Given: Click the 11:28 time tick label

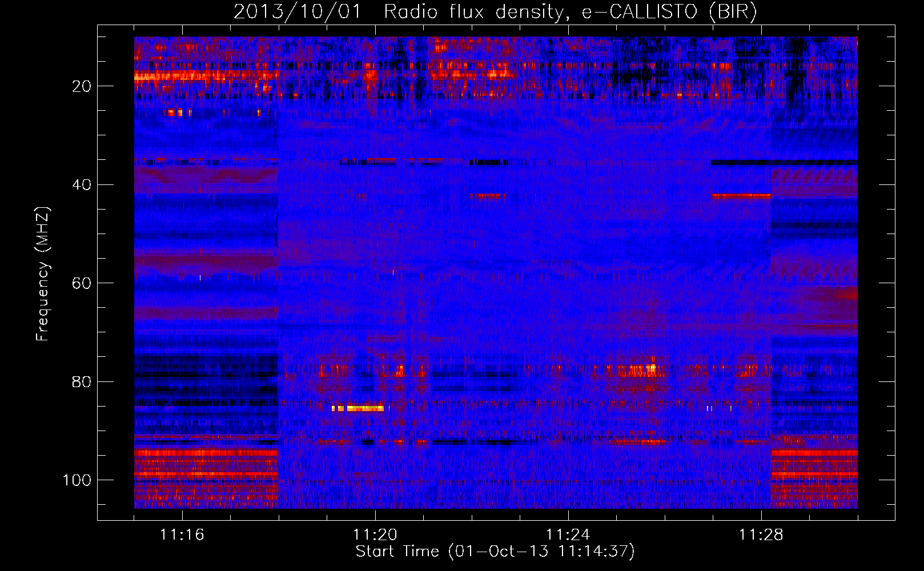Looking at the screenshot, I should coord(761,535).
